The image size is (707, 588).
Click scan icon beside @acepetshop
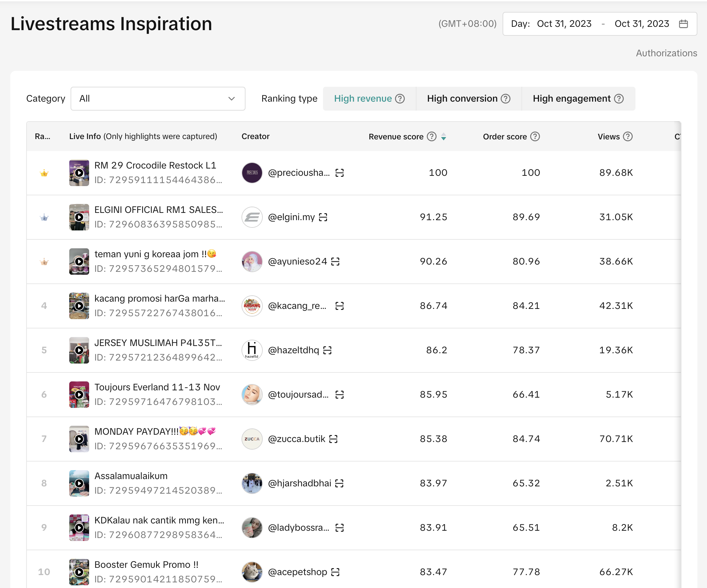pyautogui.click(x=335, y=572)
